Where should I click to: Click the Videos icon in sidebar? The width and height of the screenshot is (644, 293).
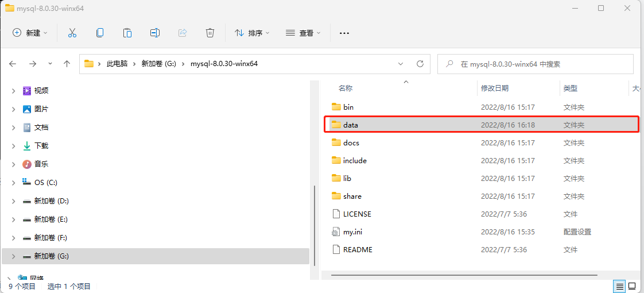[x=27, y=90]
